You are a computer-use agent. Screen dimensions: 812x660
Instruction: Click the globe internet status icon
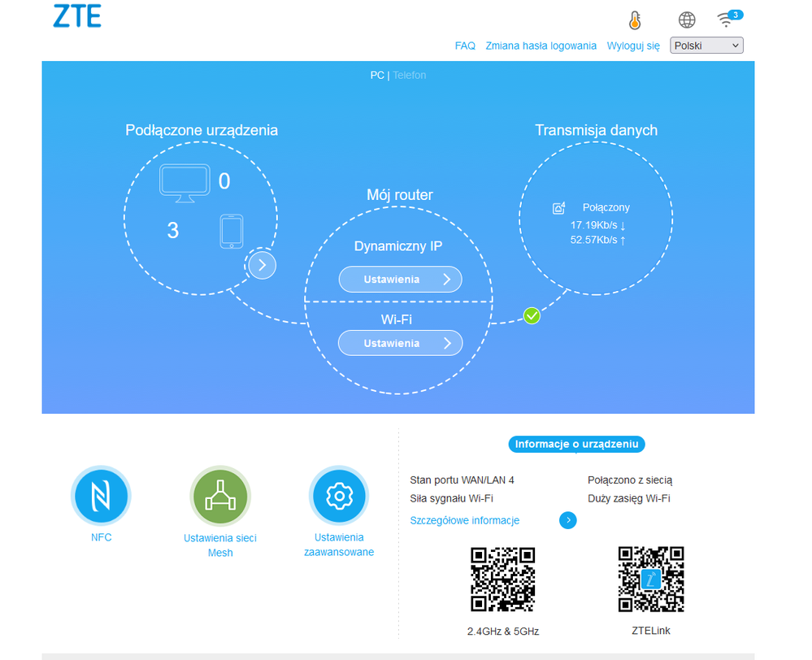pos(687,20)
